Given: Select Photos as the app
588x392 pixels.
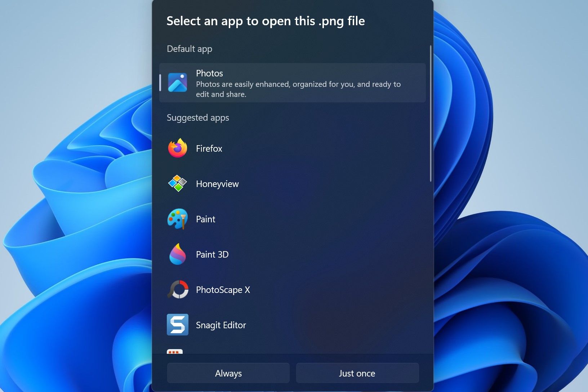Looking at the screenshot, I should [x=293, y=83].
